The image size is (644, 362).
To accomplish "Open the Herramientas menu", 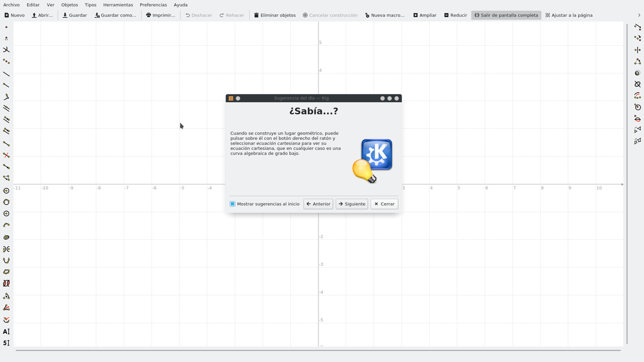I will coord(118,5).
